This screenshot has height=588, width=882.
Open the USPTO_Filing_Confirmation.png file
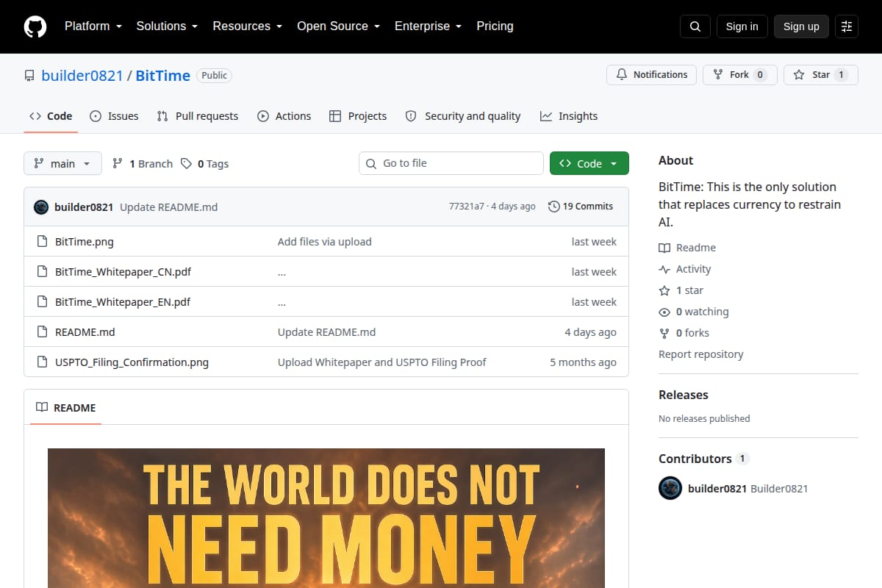(132, 362)
